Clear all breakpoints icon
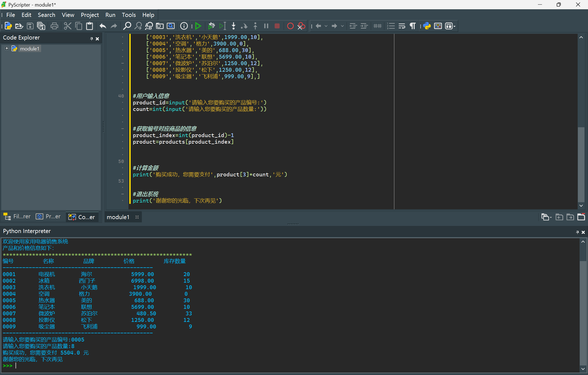Viewport: 588px width, 375px height. [x=301, y=26]
